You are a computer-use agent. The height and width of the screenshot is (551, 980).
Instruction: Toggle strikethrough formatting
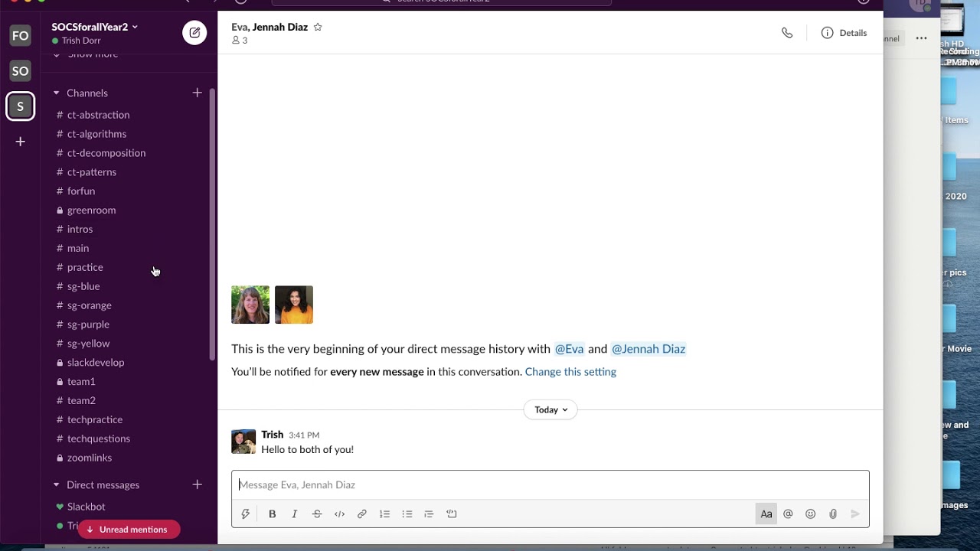pos(317,514)
